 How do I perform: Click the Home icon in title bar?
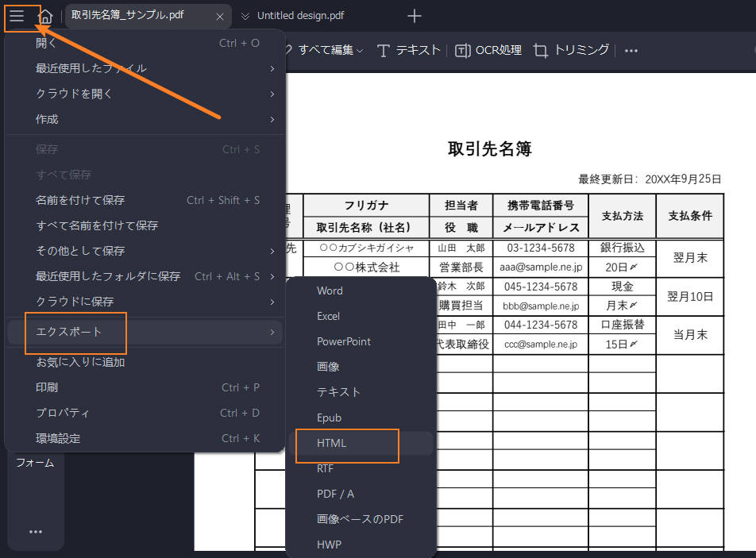[46, 15]
